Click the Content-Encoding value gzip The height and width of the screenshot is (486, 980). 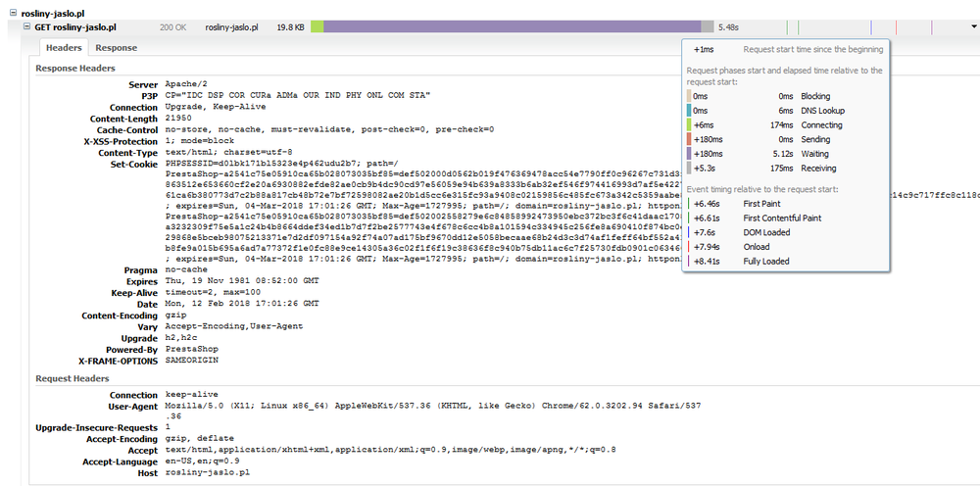pos(175,316)
